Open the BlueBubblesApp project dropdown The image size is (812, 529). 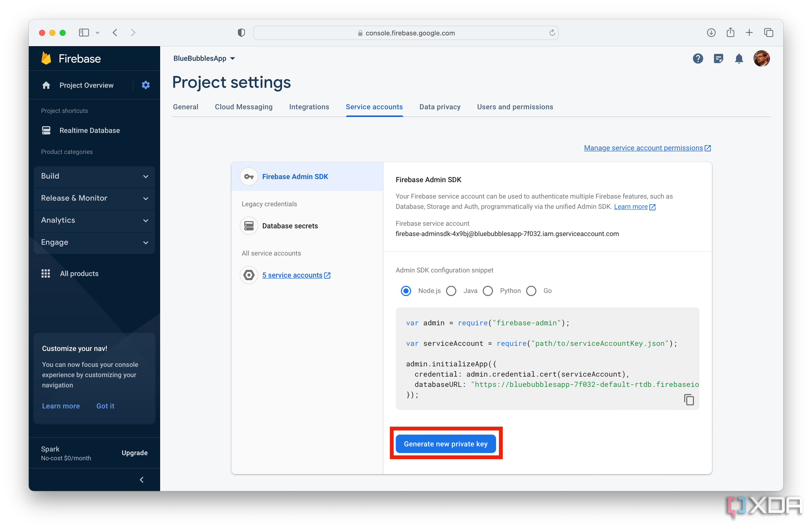tap(204, 58)
